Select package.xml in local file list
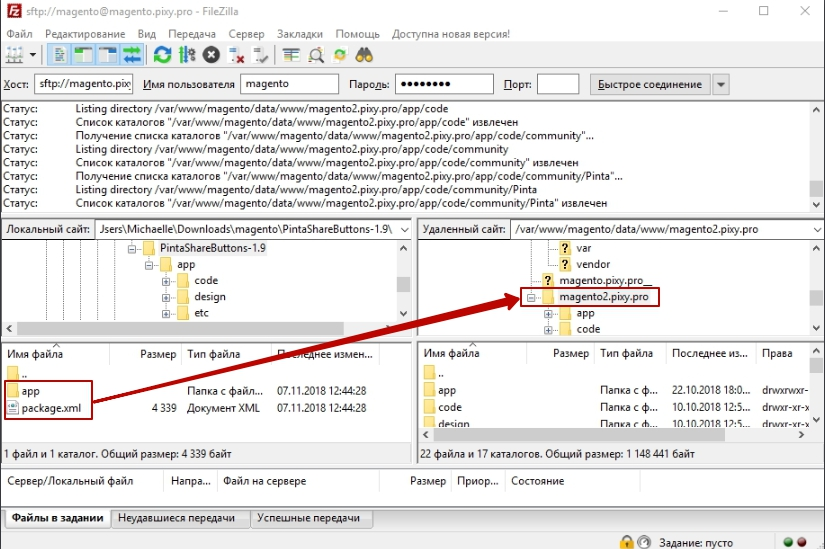 pos(51,408)
